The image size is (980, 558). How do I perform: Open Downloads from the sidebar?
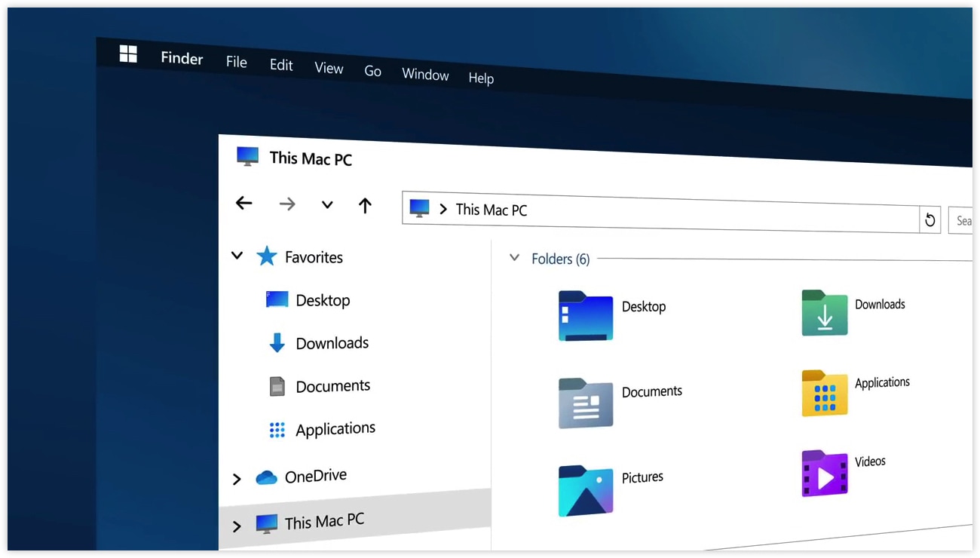point(332,343)
